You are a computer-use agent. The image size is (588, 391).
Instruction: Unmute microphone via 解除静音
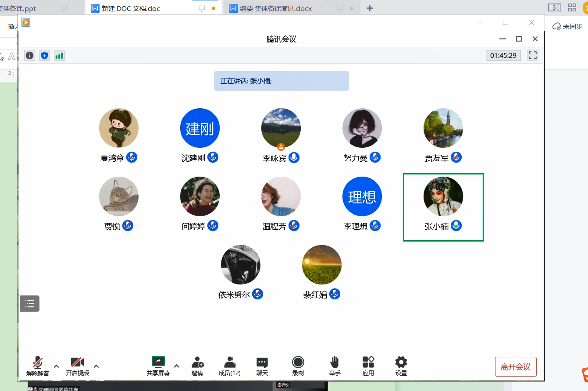pyautogui.click(x=38, y=366)
